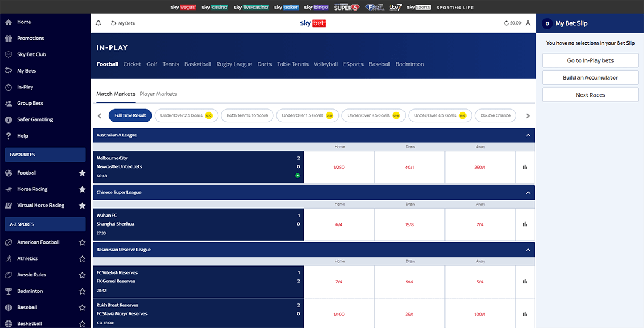This screenshot has width=644, height=328.
Task: Collapse the Australian A League section
Action: [x=527, y=135]
